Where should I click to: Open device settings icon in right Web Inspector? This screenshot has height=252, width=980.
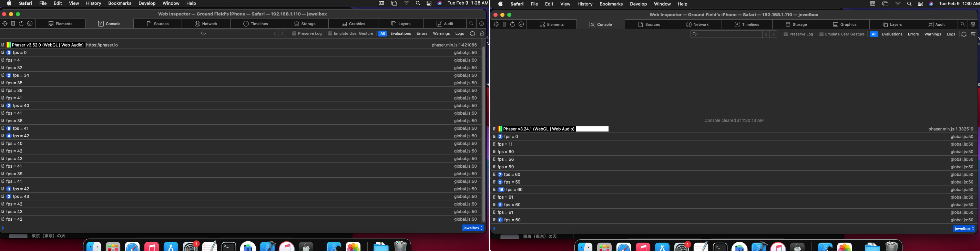[x=504, y=24]
